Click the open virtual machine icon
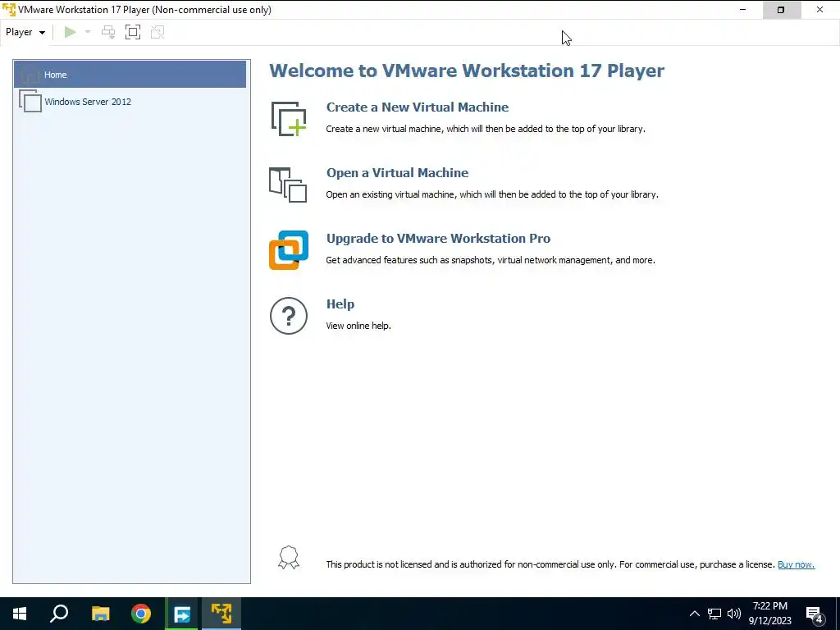This screenshot has width=840, height=630. 288,185
